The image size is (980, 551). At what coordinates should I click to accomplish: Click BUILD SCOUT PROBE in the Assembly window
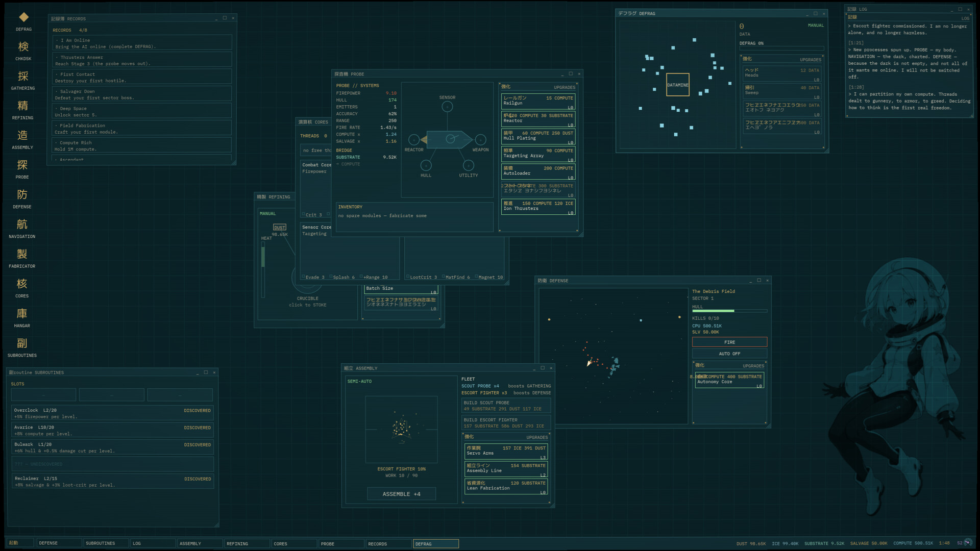[x=506, y=406]
